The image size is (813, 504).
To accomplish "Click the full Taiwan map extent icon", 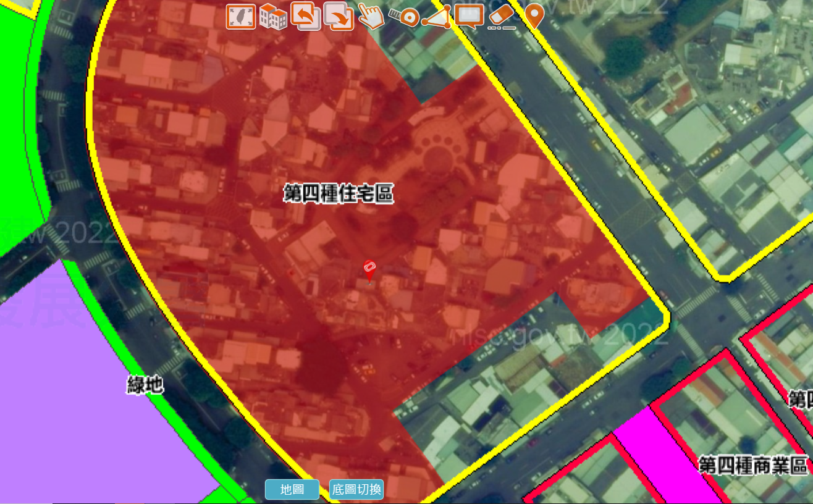I will click(x=240, y=17).
